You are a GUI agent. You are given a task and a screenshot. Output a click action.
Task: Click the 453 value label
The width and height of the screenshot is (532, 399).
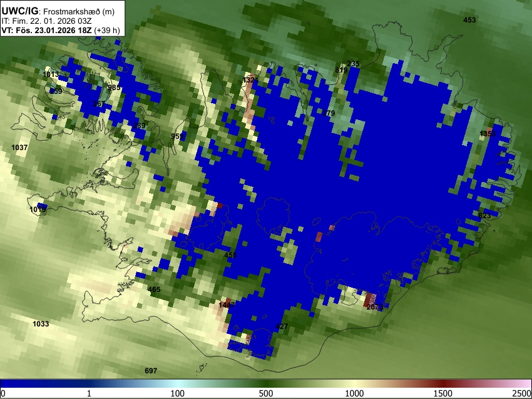click(x=469, y=20)
